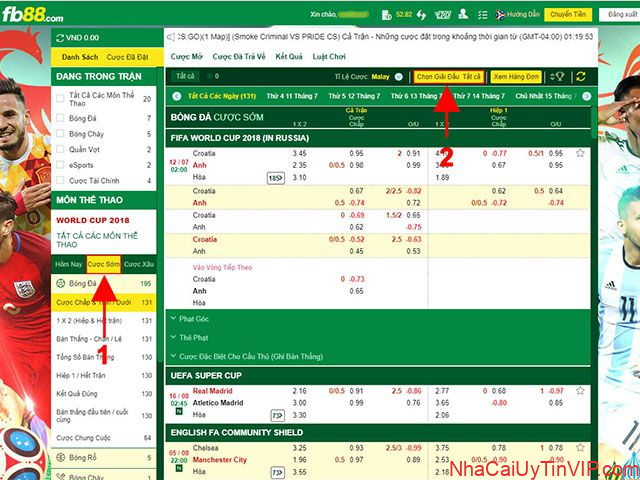Click the fb88.com logo
640x480 pixels.
pyautogui.click(x=33, y=15)
